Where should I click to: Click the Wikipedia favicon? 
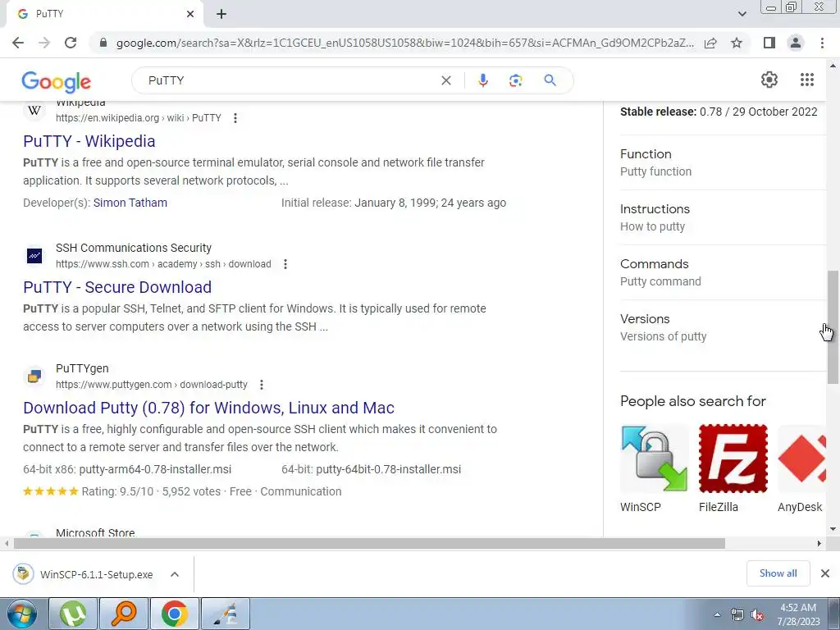coord(34,110)
